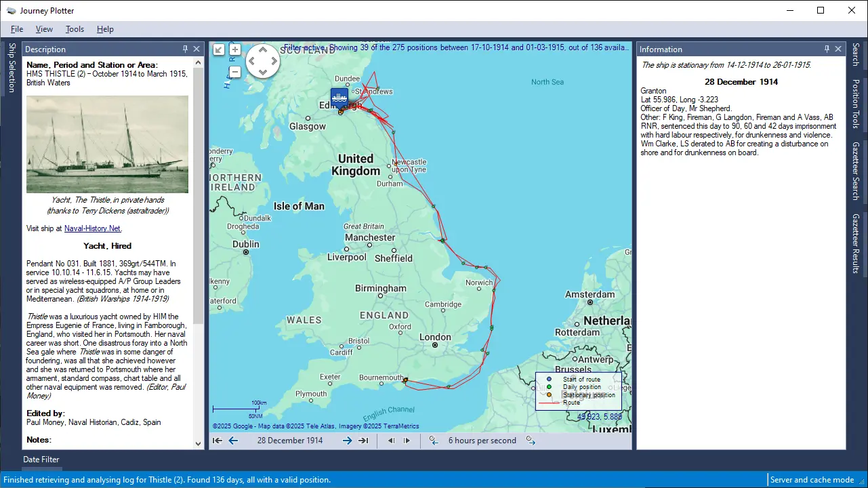Screen dimensions: 868x488
Task: Pin the Description panel
Action: [x=186, y=49]
